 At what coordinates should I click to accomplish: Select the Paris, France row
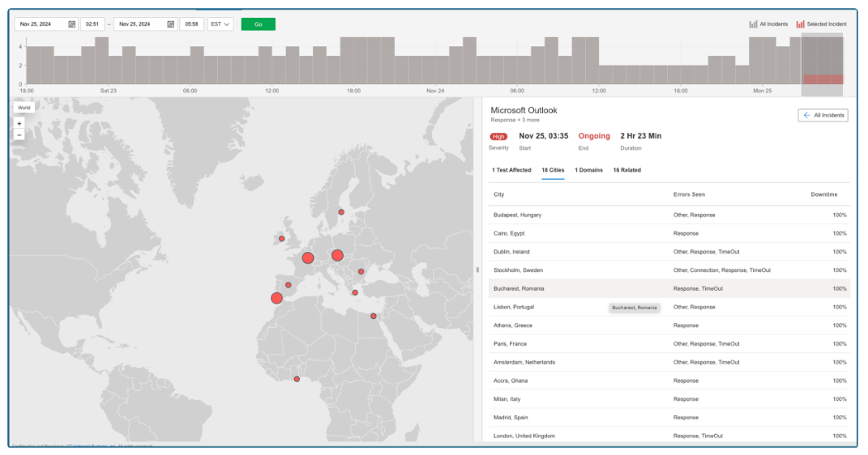coord(669,344)
